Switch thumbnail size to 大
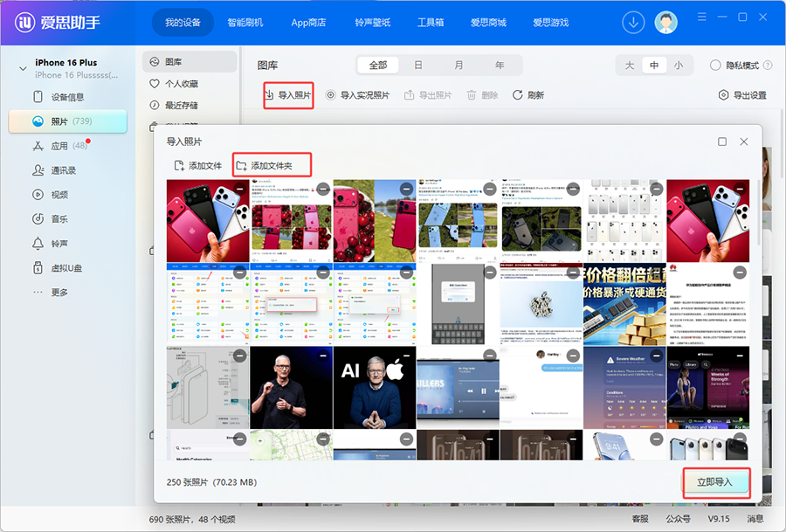Viewport: 786px width, 532px height. coord(630,66)
